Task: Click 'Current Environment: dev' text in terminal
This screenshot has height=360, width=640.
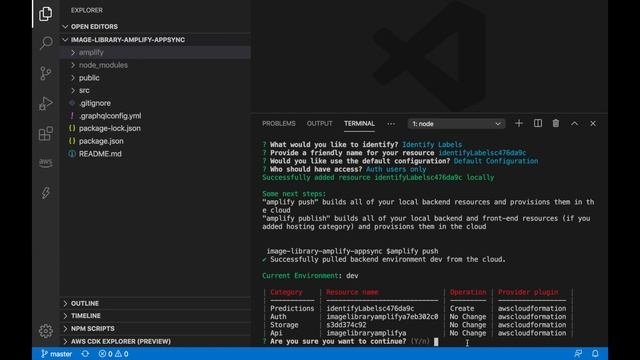Action: click(310, 276)
